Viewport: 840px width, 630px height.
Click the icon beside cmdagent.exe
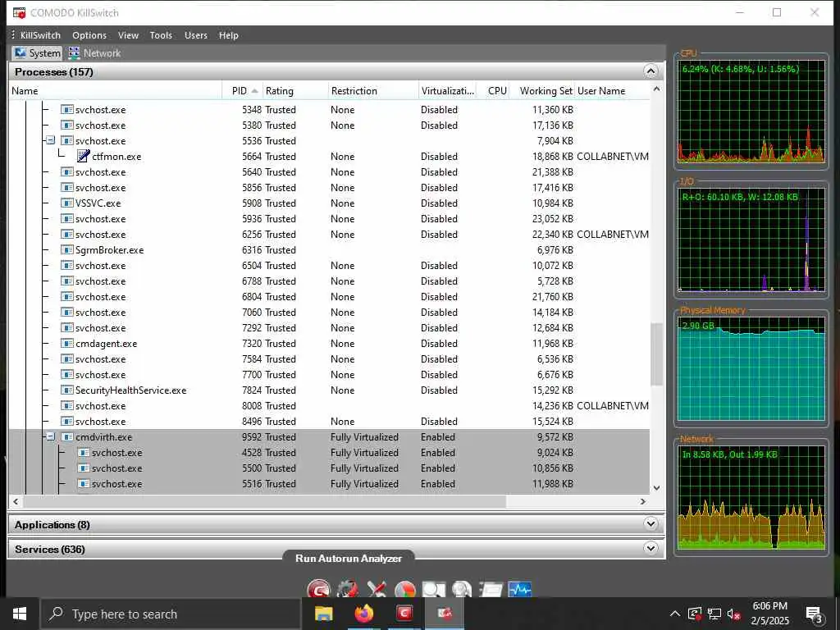(67, 344)
